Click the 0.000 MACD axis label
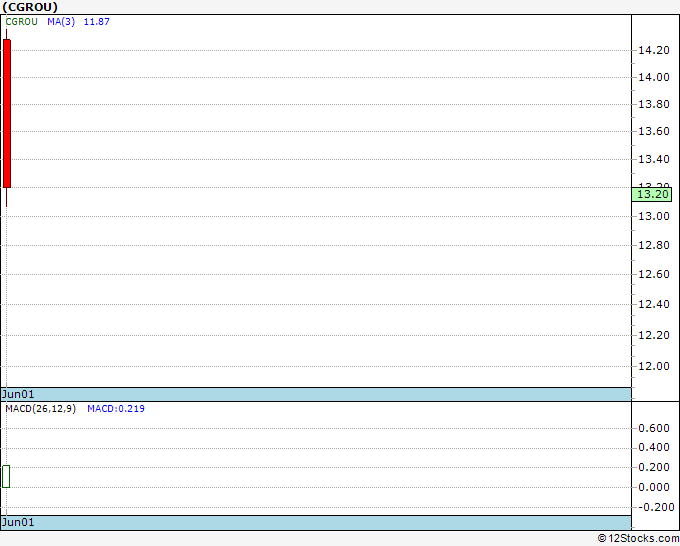This screenshot has height=546, width=680. [654, 487]
